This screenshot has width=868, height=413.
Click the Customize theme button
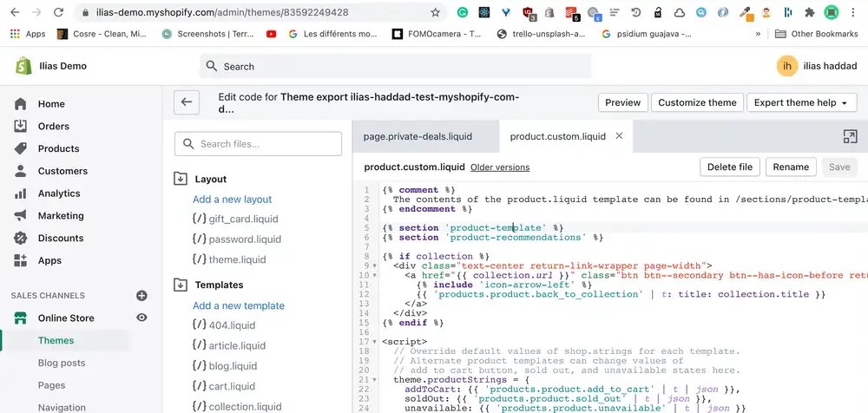pos(696,102)
